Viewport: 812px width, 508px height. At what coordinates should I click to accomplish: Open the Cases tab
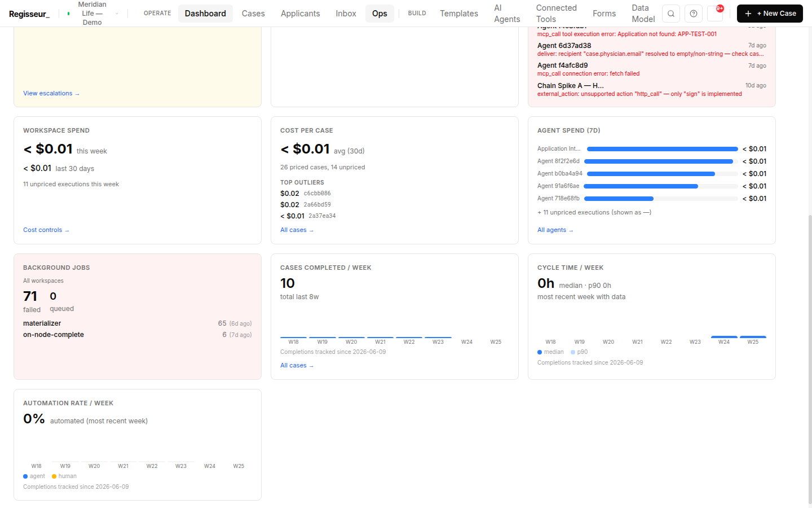point(253,14)
